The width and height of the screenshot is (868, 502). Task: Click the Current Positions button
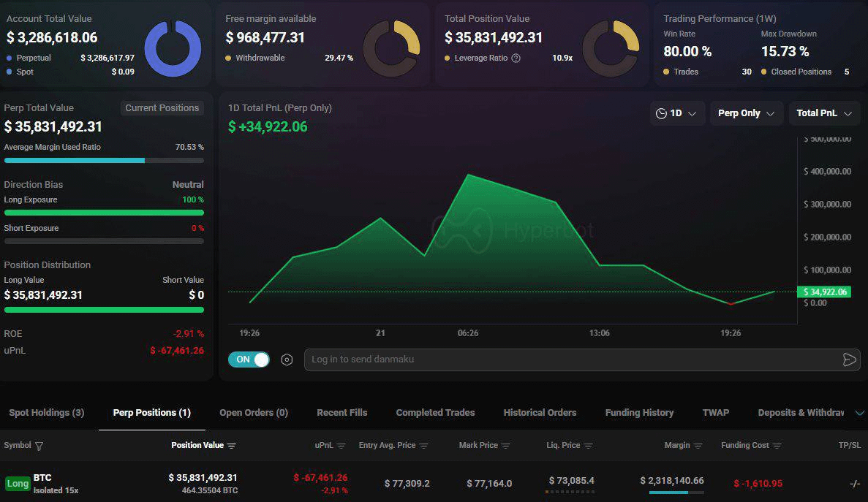pyautogui.click(x=162, y=108)
